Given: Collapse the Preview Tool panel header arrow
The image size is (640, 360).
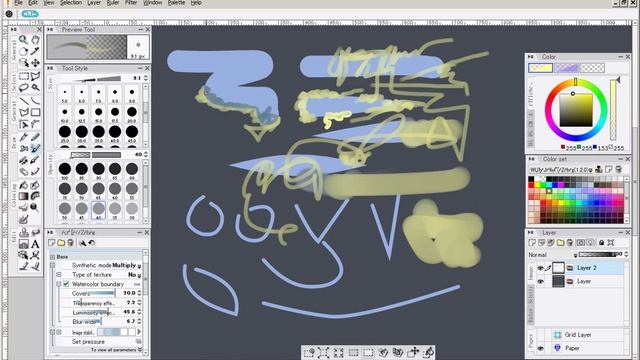Looking at the screenshot, I should pyautogui.click(x=50, y=30).
